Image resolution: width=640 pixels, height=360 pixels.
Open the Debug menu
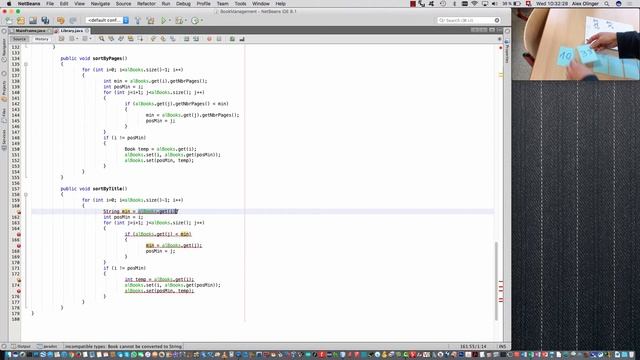pyautogui.click(x=183, y=4)
